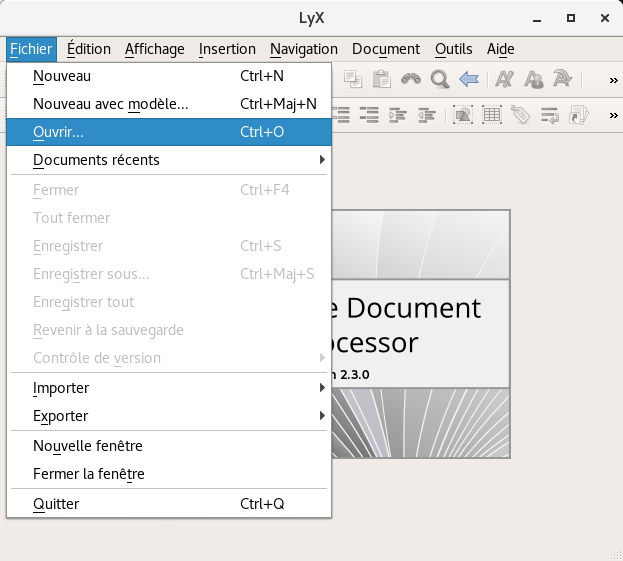Open the Outils menu
The width and height of the screenshot is (623, 561).
pyautogui.click(x=454, y=49)
